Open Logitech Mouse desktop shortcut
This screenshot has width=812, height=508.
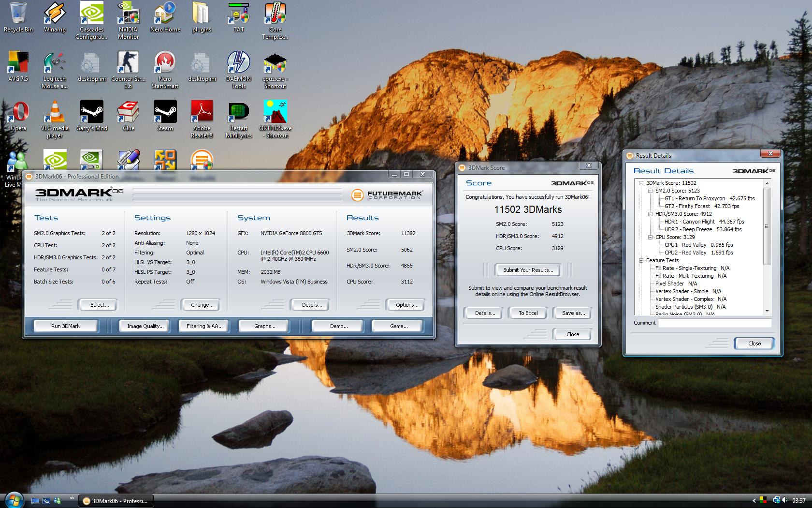point(55,70)
